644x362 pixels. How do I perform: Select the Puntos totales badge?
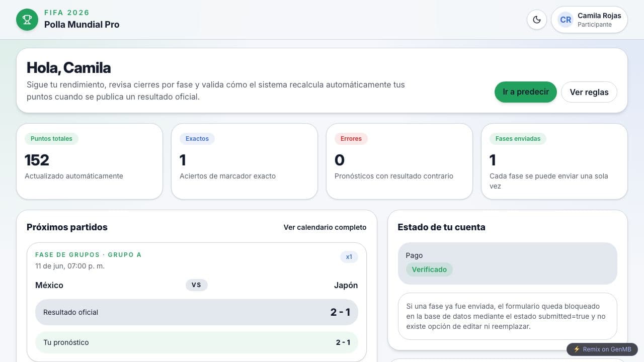pyautogui.click(x=51, y=139)
